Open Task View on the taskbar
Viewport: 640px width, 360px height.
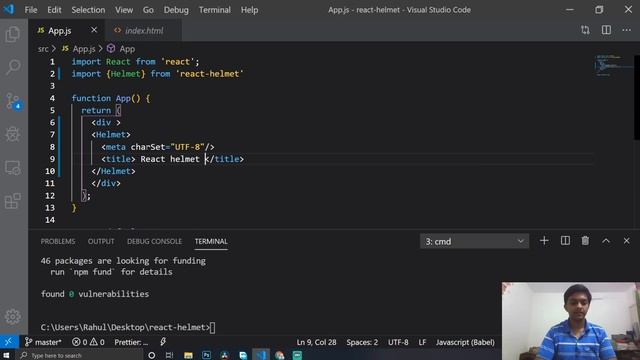(169, 355)
